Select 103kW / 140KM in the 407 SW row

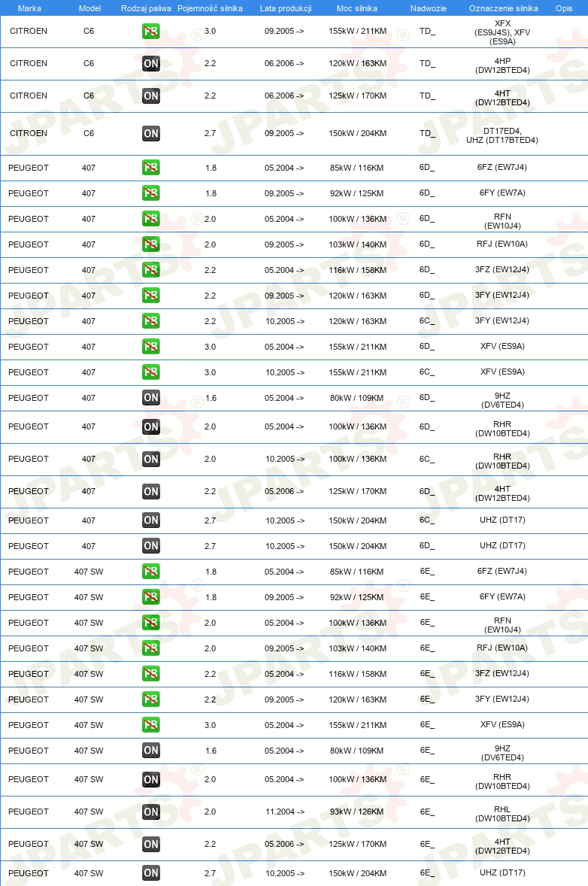point(358,648)
